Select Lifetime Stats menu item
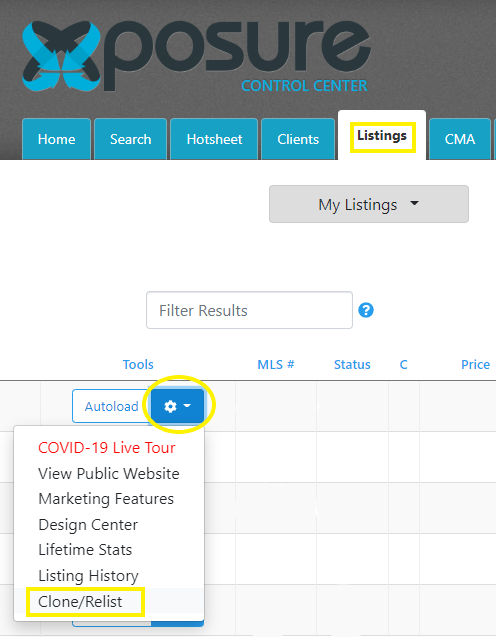The image size is (496, 637). (85, 550)
